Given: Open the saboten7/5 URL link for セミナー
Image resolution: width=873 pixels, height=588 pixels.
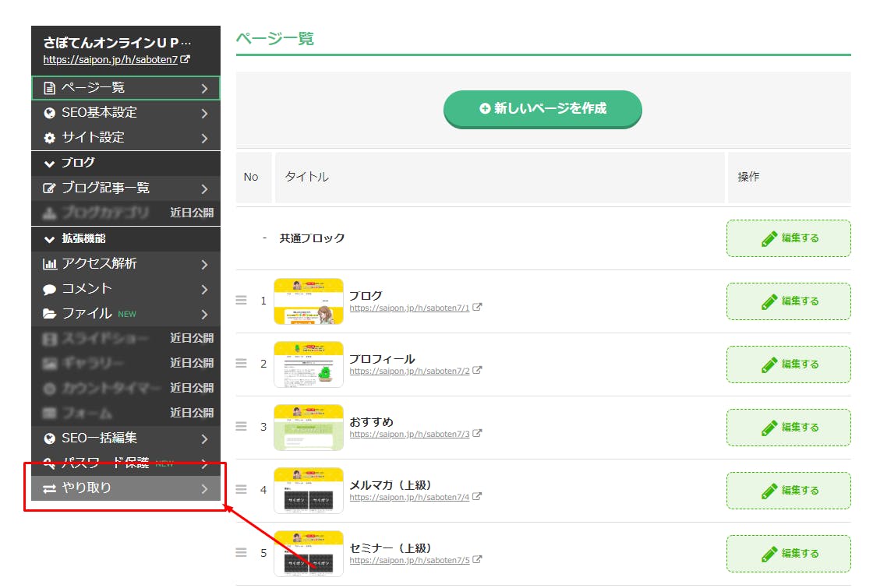Looking at the screenshot, I should [409, 560].
